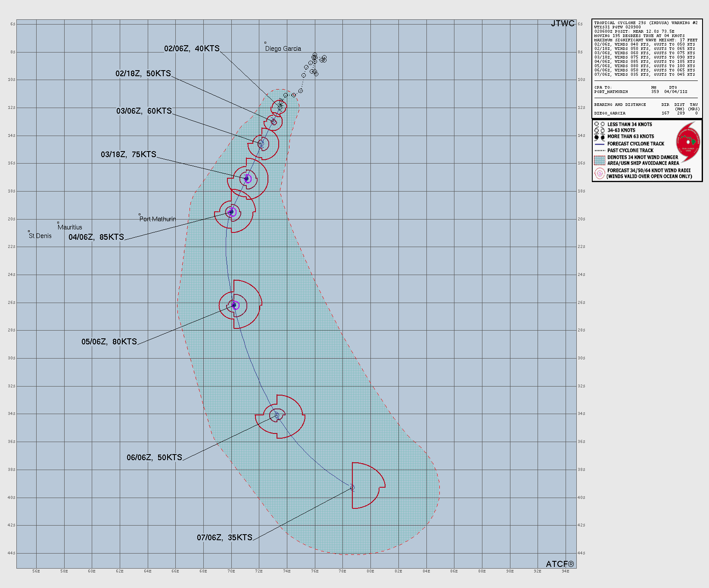709x588 pixels.
Task: Click the pink forecast wind radii legend icon
Action: point(600,173)
